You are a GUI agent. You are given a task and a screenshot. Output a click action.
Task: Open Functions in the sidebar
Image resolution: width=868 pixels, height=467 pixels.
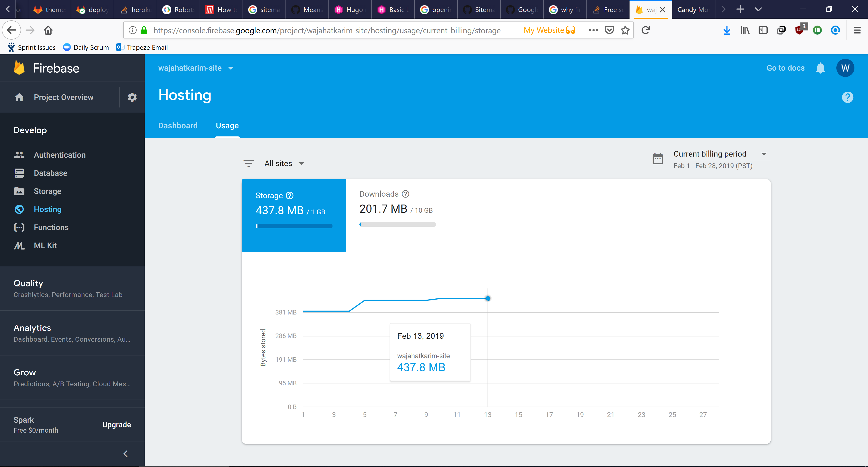pyautogui.click(x=51, y=228)
